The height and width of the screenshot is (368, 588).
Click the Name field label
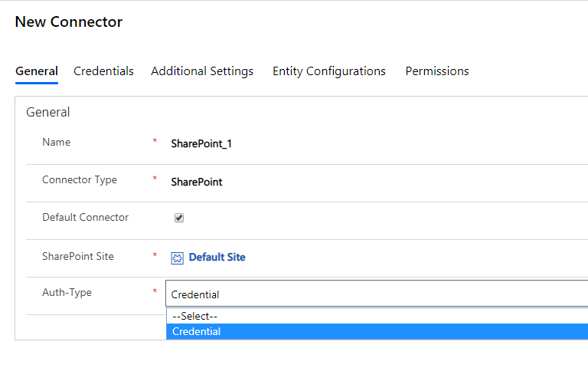click(56, 143)
